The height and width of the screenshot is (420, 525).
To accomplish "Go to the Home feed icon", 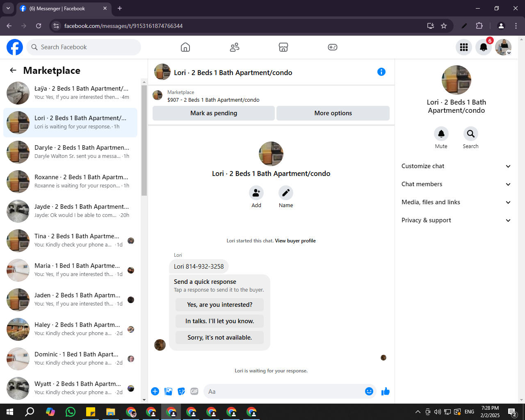I will (x=185, y=47).
